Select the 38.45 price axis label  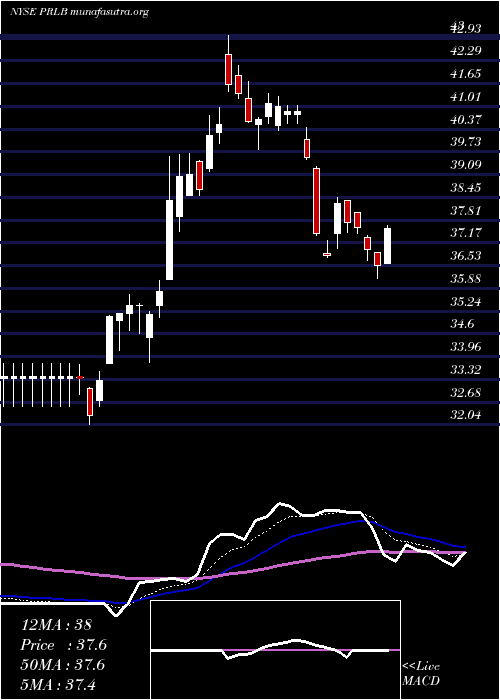466,188
